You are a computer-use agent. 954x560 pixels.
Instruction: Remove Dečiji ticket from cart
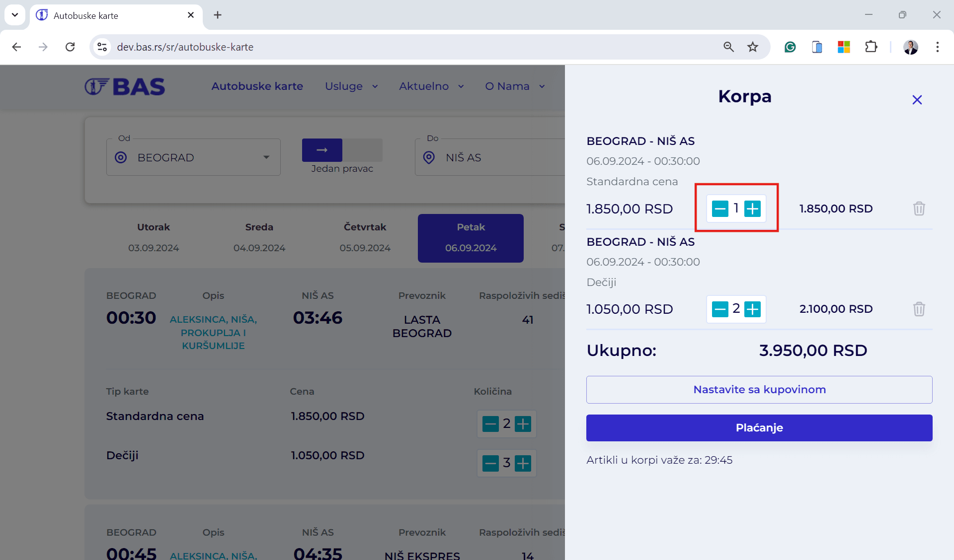click(919, 309)
